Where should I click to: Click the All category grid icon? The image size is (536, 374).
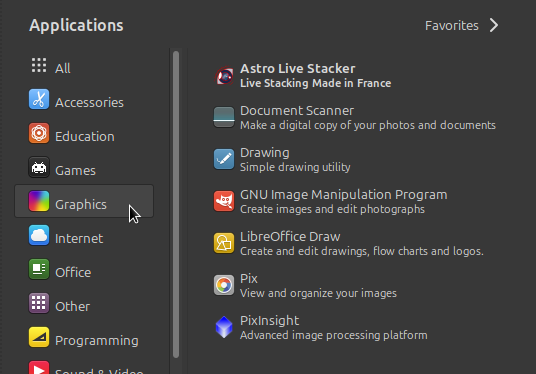[39, 65]
